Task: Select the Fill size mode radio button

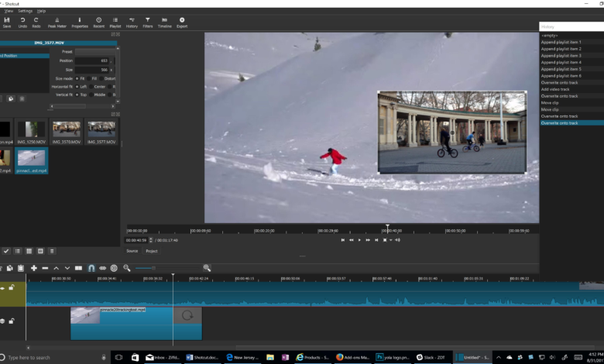Action: tap(91, 78)
